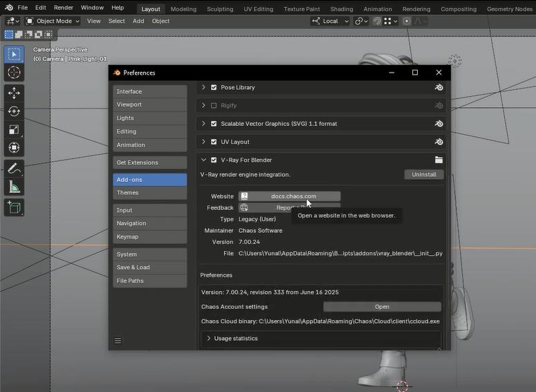Image resolution: width=536 pixels, height=392 pixels.
Task: Open the File Paths preferences section
Action: click(149, 281)
